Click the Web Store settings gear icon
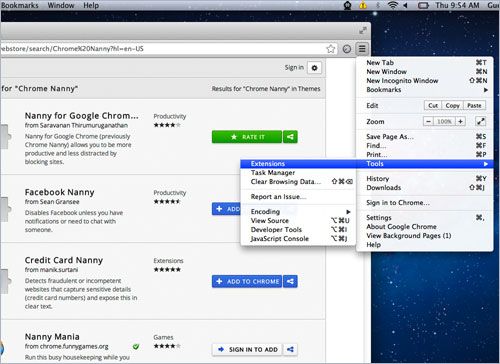Viewport: 500px width, 364px height. [x=314, y=68]
